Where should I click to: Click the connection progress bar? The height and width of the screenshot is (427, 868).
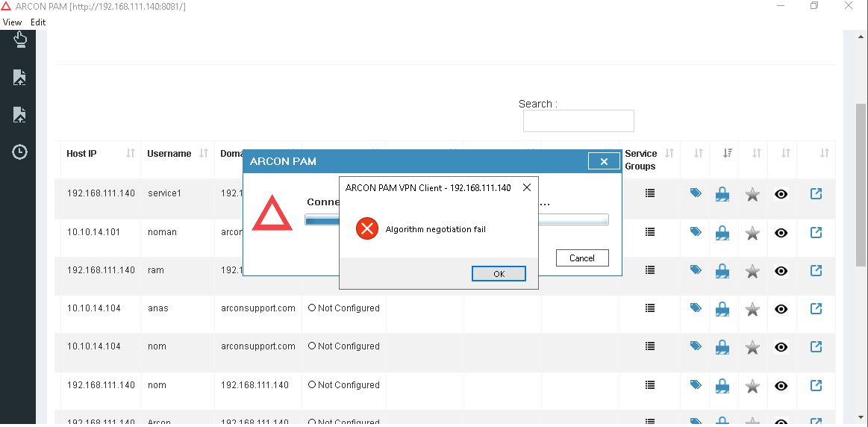(457, 220)
